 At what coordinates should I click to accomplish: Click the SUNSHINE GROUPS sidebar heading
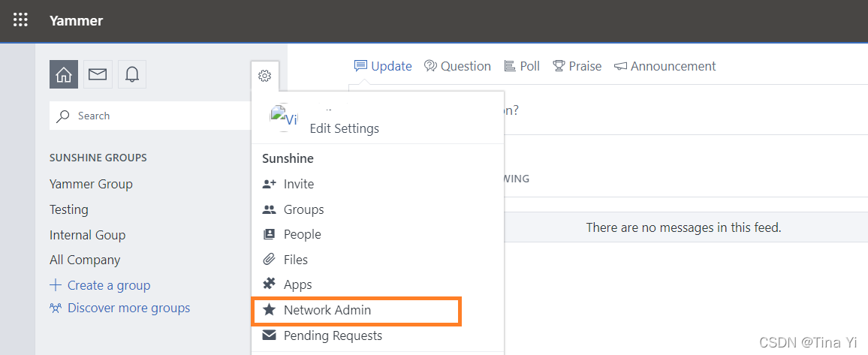click(98, 158)
